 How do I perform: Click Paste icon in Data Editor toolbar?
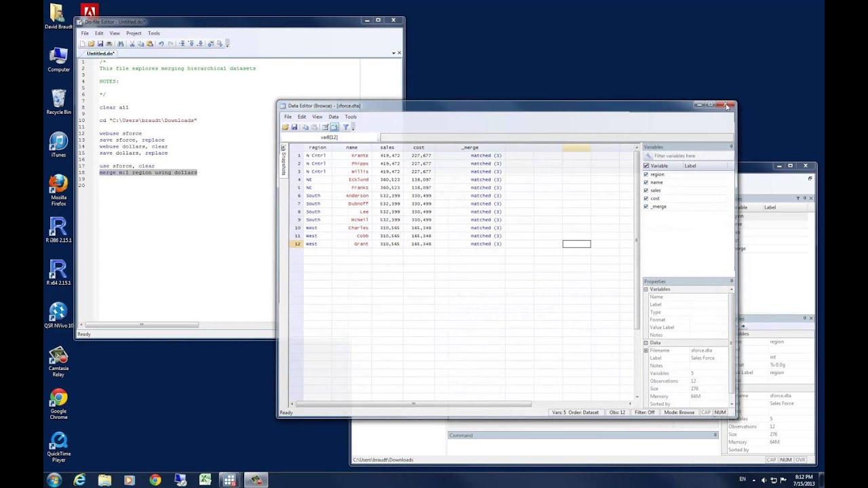[x=315, y=127]
